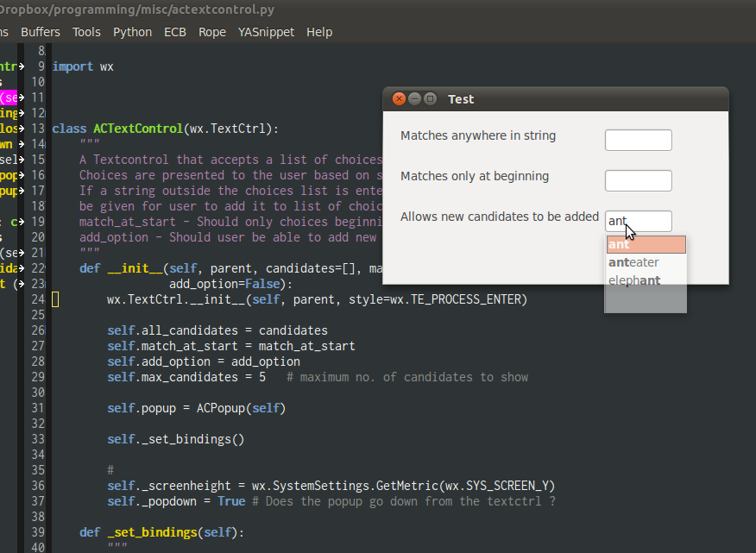Focus the 'Matches anywhere in string' text field
This screenshot has height=553, width=756.
coord(638,140)
